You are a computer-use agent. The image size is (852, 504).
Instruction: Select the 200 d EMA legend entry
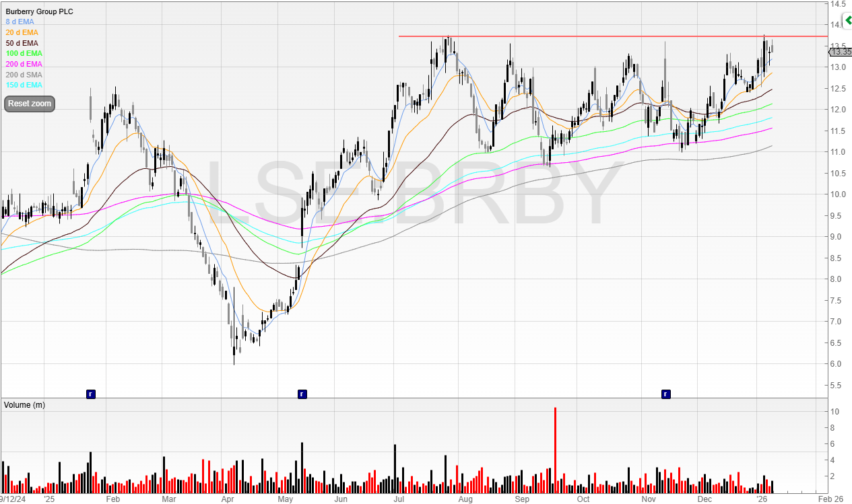click(x=24, y=64)
